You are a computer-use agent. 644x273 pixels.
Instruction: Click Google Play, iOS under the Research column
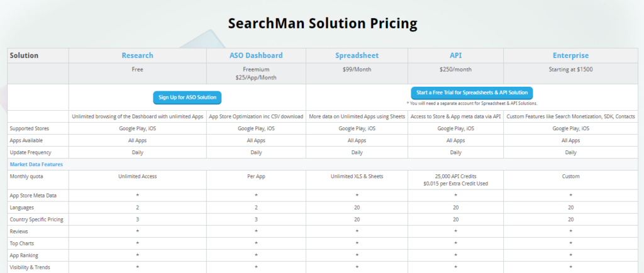click(138, 128)
